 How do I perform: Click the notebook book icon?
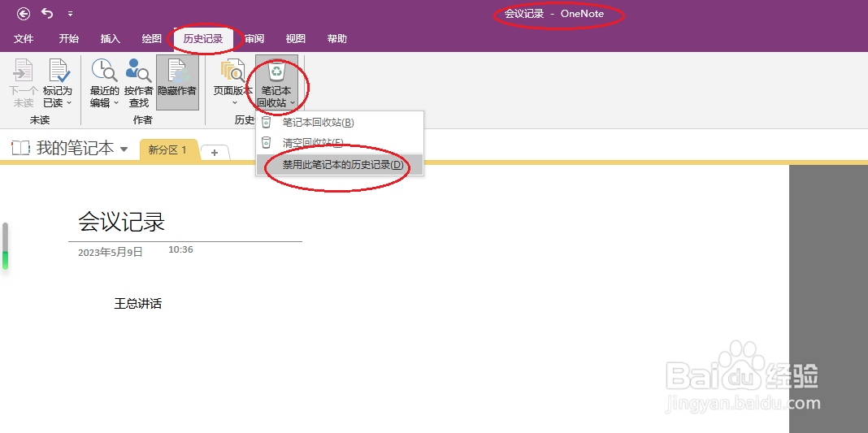[20, 148]
